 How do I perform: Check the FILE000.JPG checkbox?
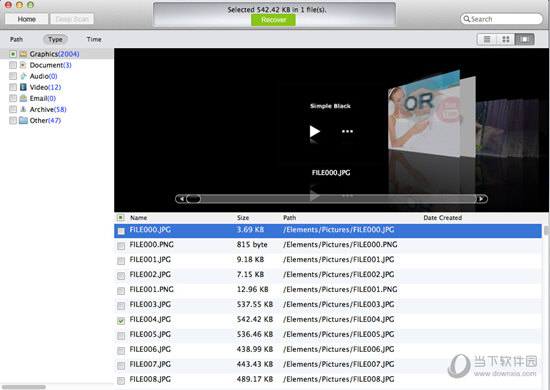pos(121,231)
